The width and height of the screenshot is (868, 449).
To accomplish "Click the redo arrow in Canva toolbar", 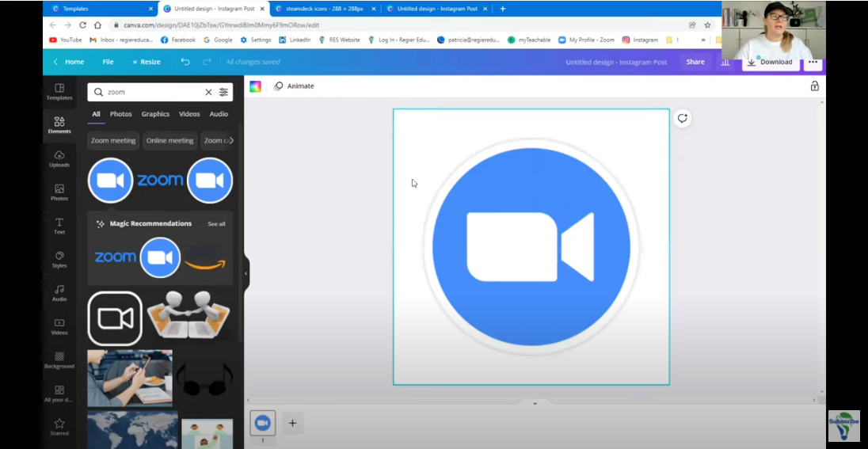I will coord(207,62).
